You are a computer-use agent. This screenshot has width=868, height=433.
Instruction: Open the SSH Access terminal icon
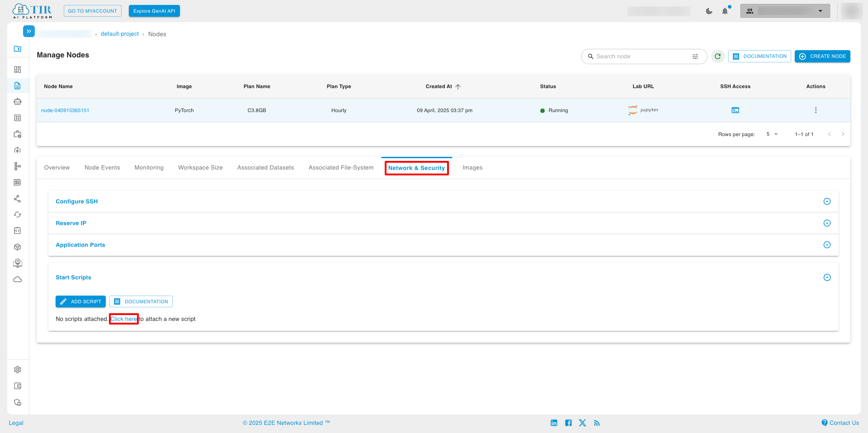[736, 110]
